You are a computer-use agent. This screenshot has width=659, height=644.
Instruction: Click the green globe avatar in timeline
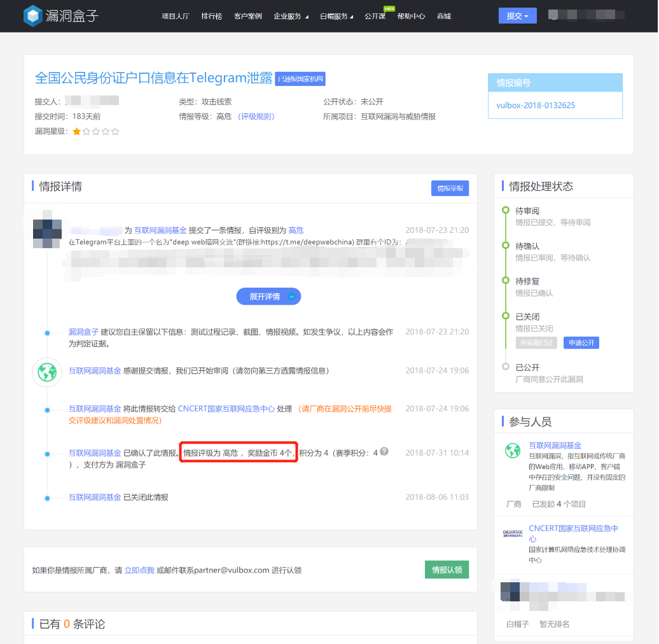(47, 372)
